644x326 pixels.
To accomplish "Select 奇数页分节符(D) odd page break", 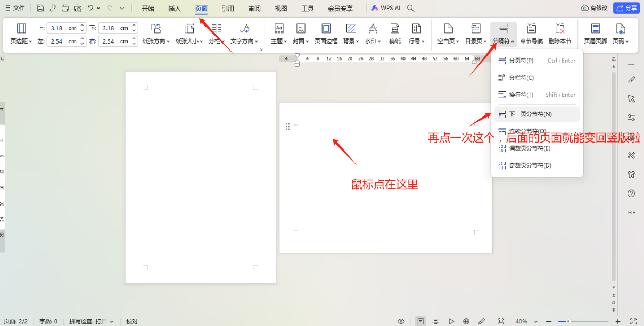I will pyautogui.click(x=536, y=165).
